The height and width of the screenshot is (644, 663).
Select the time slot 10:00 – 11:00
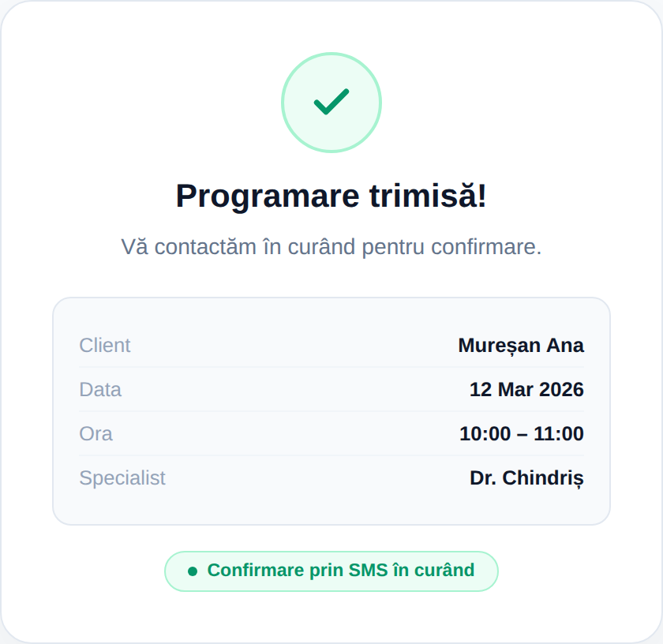pos(522,433)
